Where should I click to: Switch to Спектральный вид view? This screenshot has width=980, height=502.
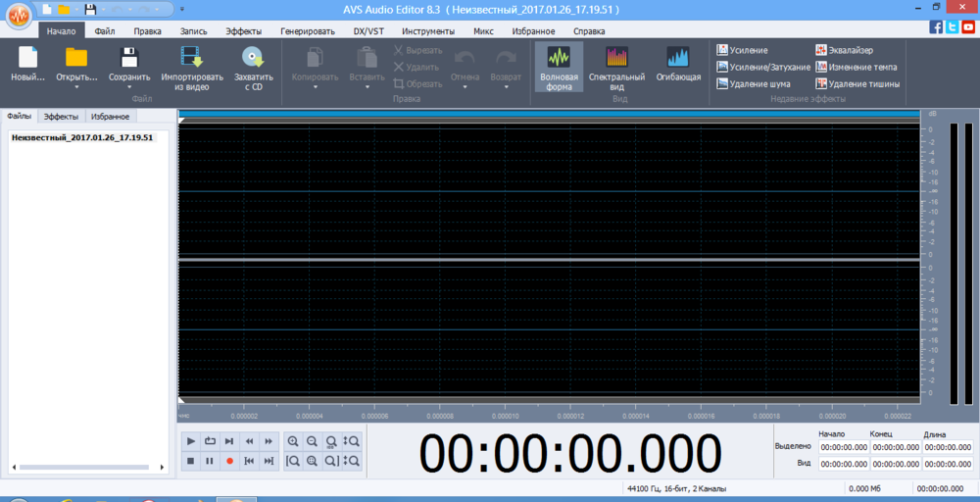coord(616,68)
